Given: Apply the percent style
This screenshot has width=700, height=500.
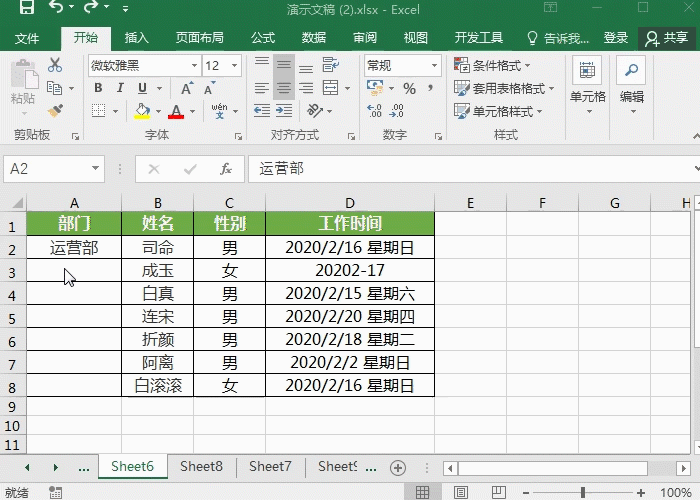Looking at the screenshot, I should pyautogui.click(x=409, y=88).
